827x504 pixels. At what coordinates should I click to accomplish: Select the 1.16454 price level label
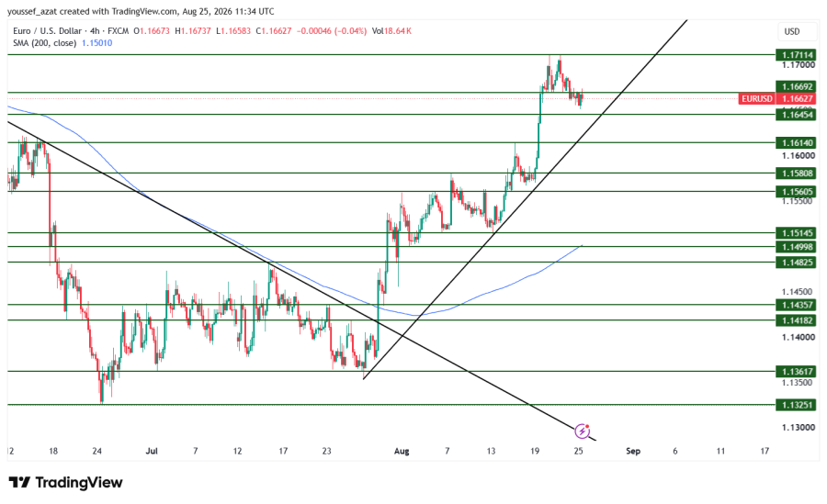796,115
